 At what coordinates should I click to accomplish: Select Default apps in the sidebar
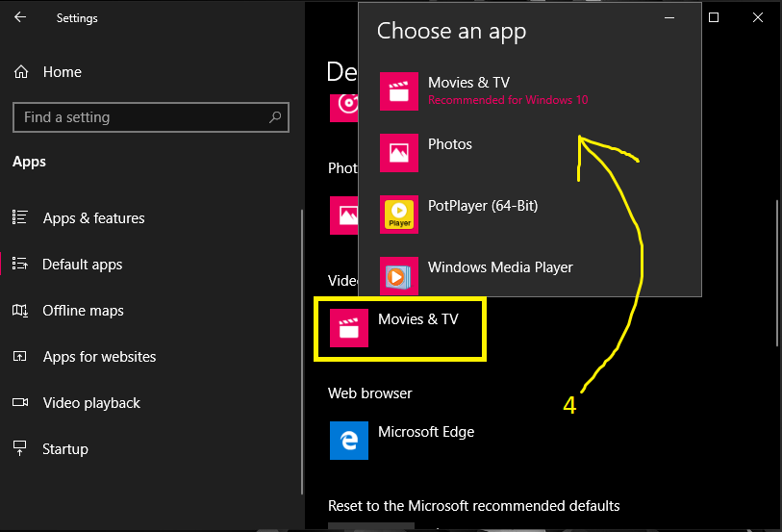click(83, 265)
